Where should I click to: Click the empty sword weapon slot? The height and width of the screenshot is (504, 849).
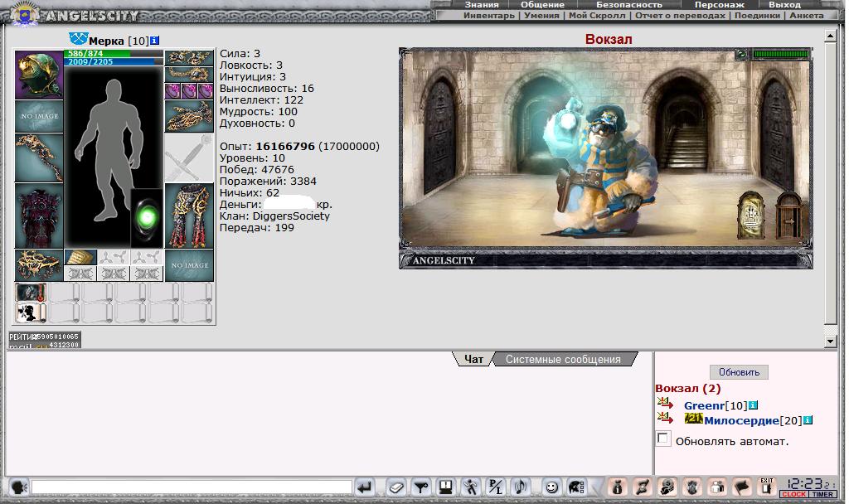coord(189,157)
